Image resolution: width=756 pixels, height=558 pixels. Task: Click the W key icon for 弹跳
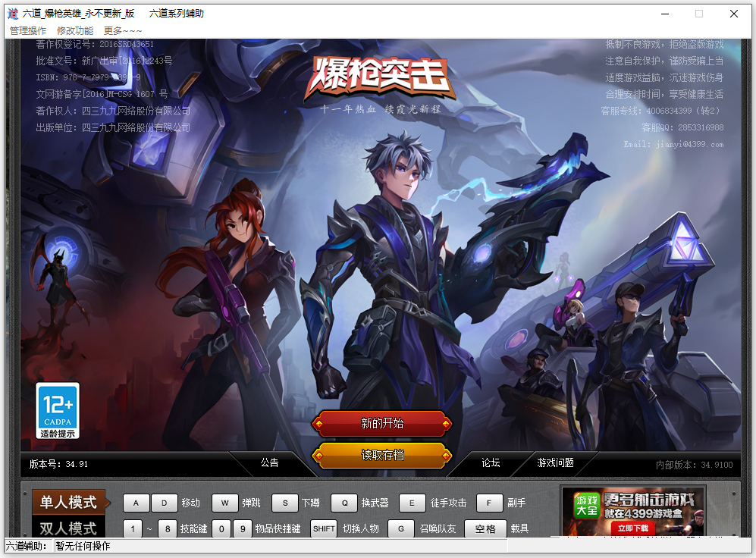pos(224,503)
